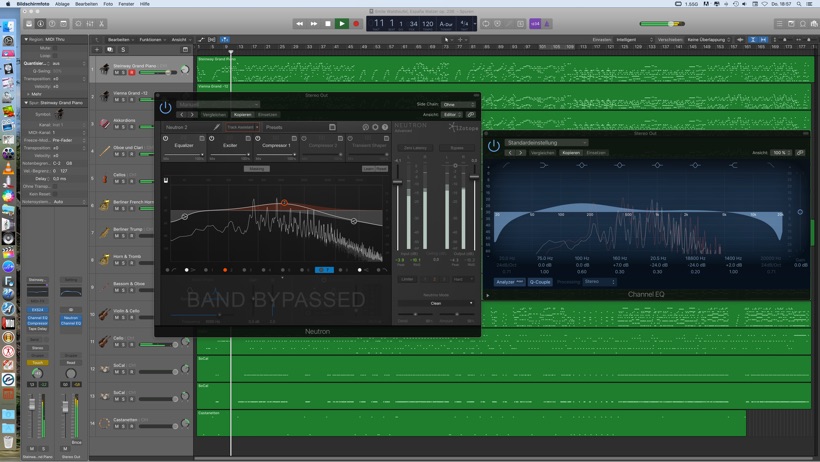Open Channel EQ Processing Stereo dropdown

tap(599, 281)
